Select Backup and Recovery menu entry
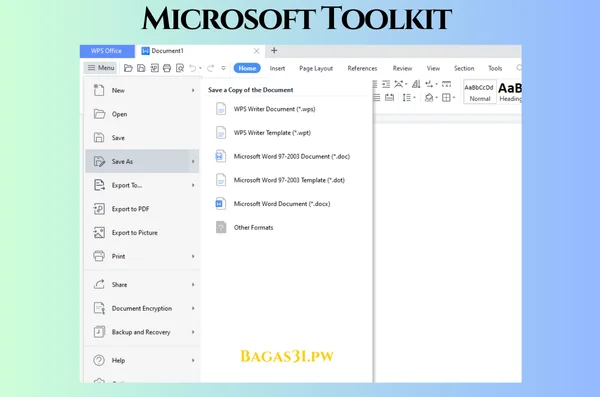 tap(142, 332)
